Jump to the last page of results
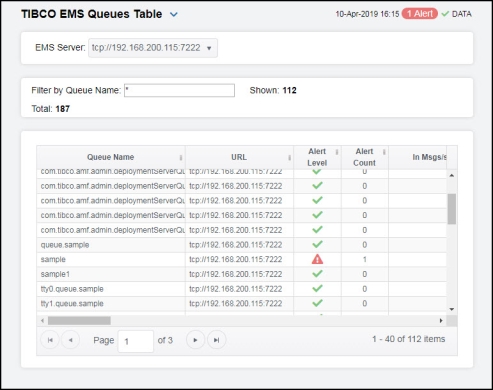This screenshot has height=390, width=493. [217, 340]
